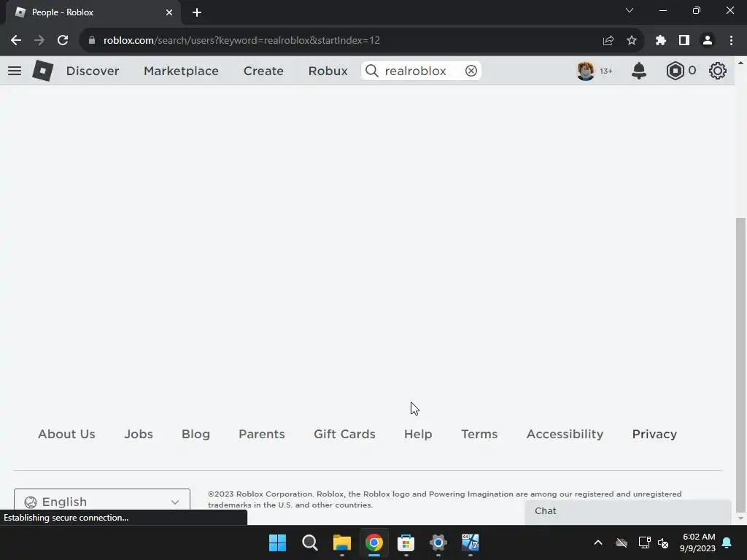
Task: Open Windows taskbar search
Action: coord(309,542)
